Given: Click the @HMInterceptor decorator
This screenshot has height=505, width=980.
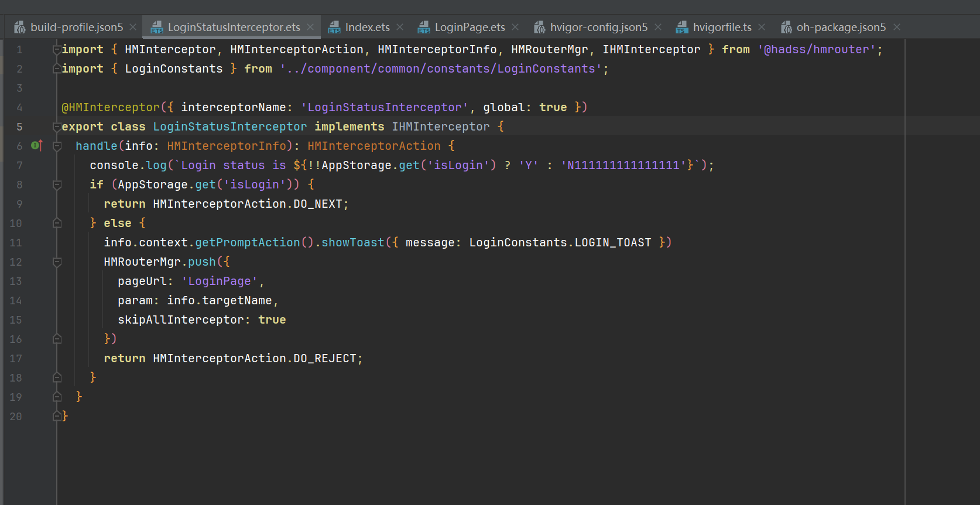Looking at the screenshot, I should point(111,108).
